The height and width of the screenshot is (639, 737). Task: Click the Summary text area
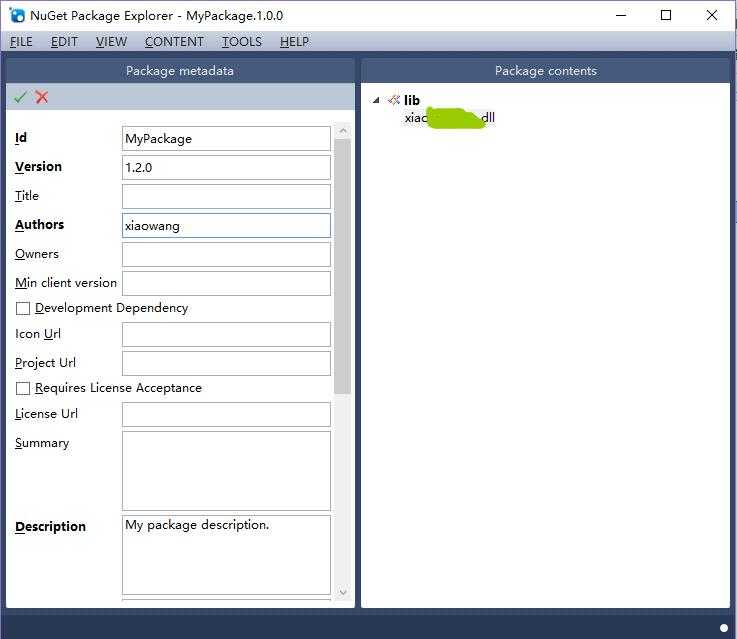point(226,471)
